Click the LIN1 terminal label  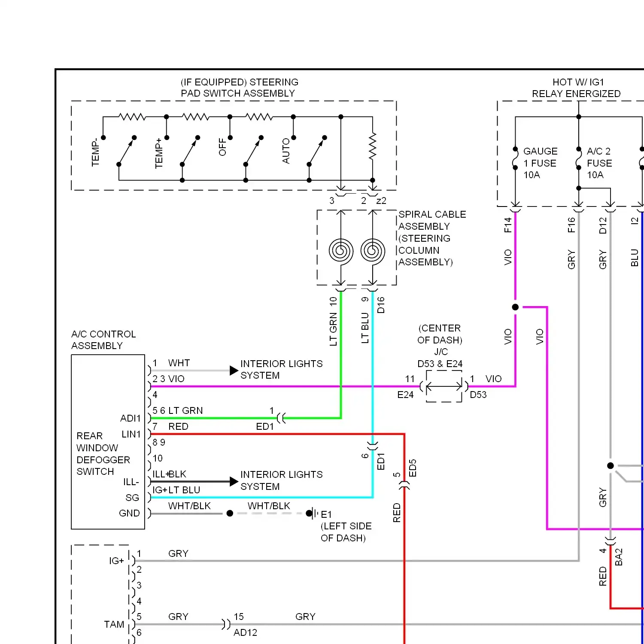(x=131, y=434)
